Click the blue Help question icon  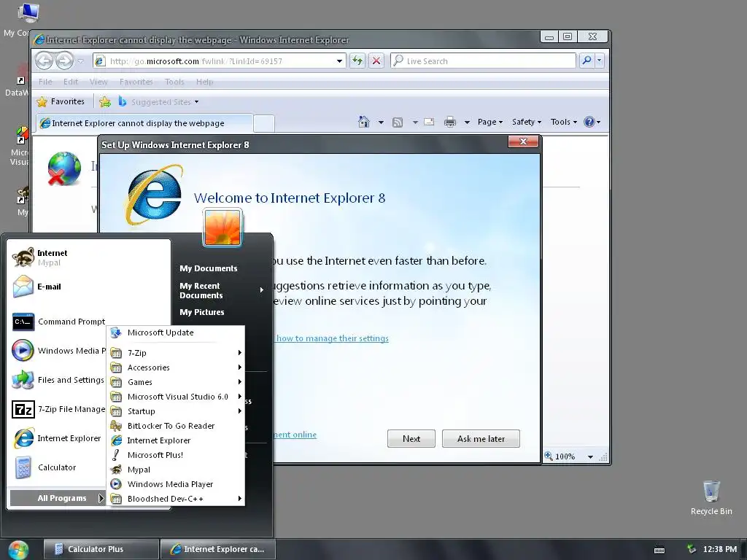589,122
